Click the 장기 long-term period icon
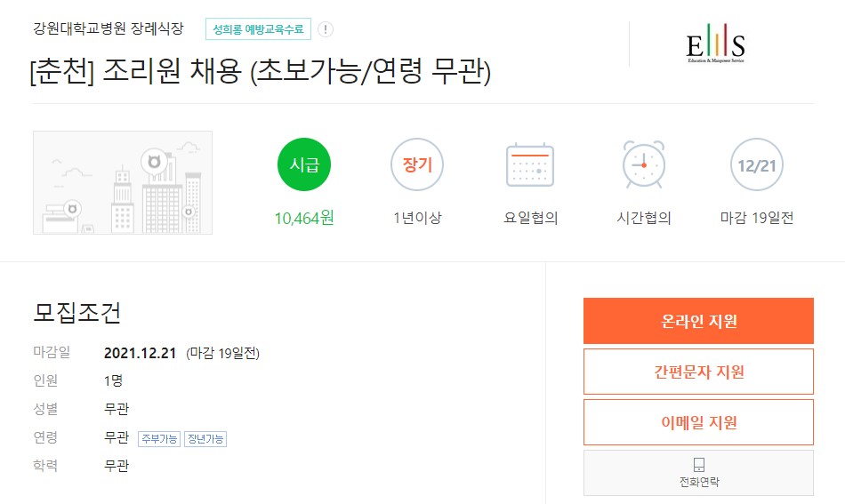 coord(417,164)
